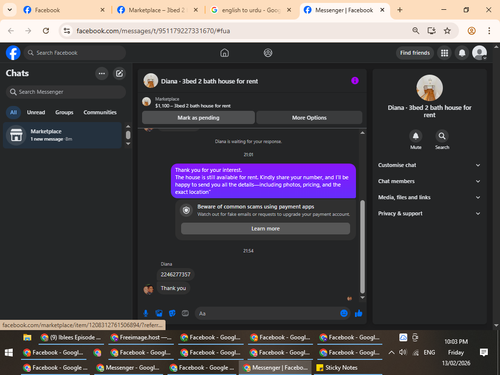Open Diana's listing profile picture in side panel
This screenshot has height=375, width=500.
pos(429,88)
